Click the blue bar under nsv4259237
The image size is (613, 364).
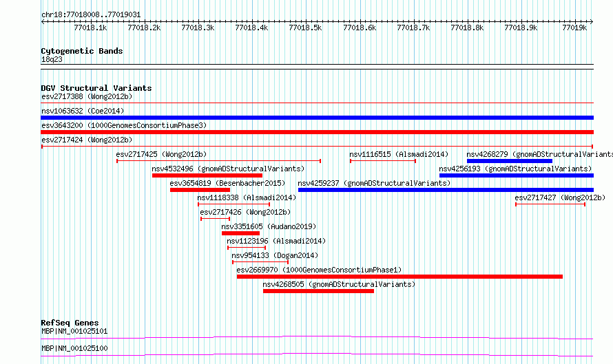click(x=446, y=190)
